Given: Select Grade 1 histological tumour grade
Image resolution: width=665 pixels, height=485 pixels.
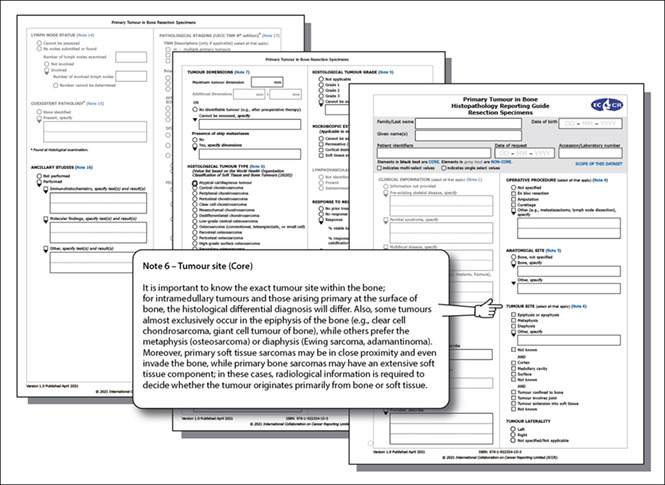Looking at the screenshot, I should tap(321, 85).
